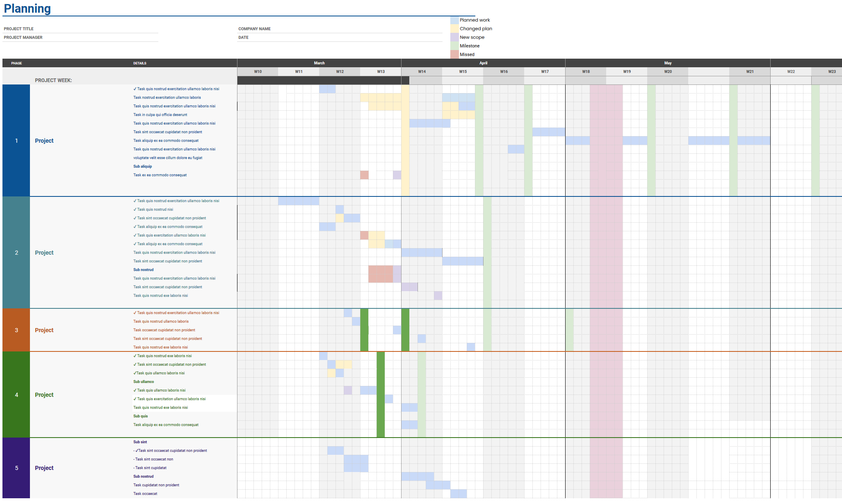Click the dark Phase 1 number cell
This screenshot has height=504, width=842.
click(16, 140)
